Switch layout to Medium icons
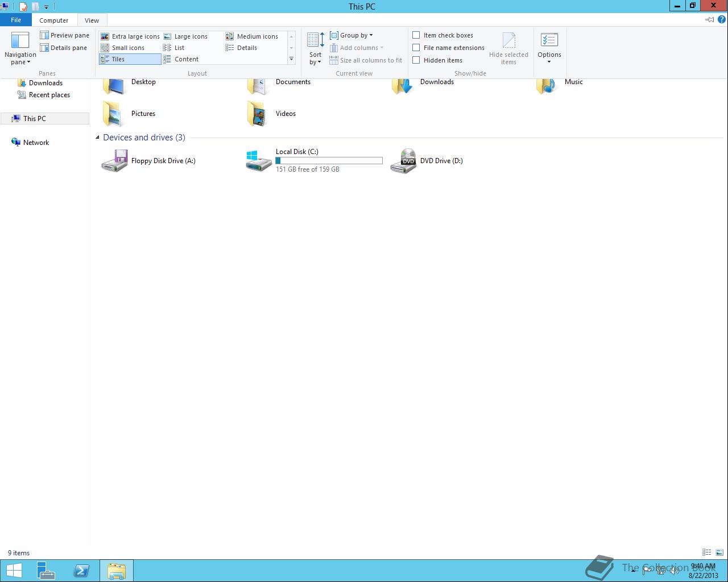 pos(252,36)
